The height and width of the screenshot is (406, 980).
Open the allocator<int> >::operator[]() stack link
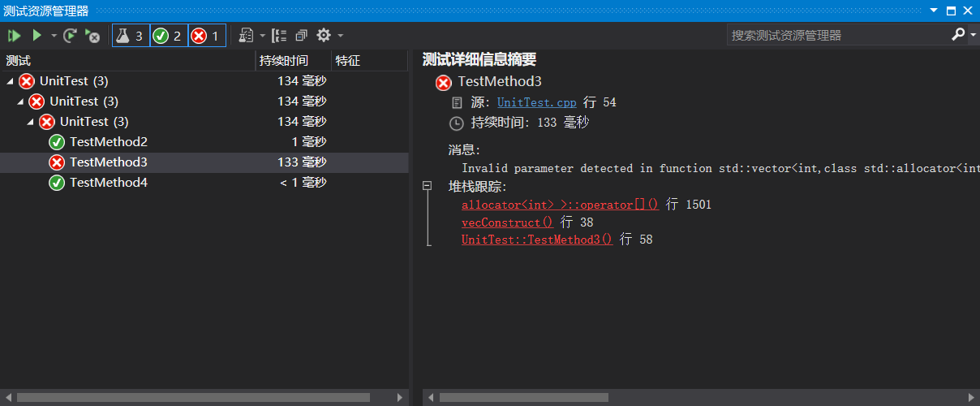coord(561,205)
